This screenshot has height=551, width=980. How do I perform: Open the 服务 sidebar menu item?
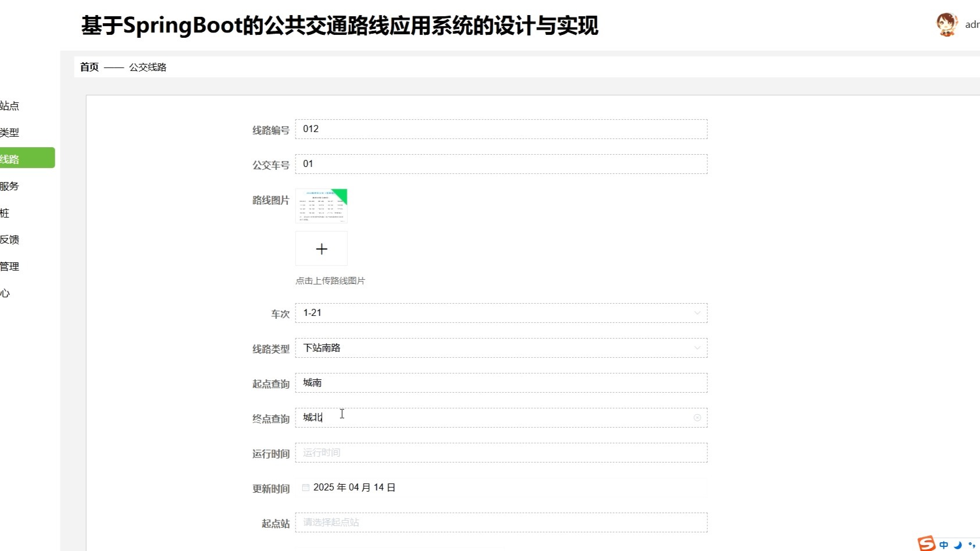(10, 186)
